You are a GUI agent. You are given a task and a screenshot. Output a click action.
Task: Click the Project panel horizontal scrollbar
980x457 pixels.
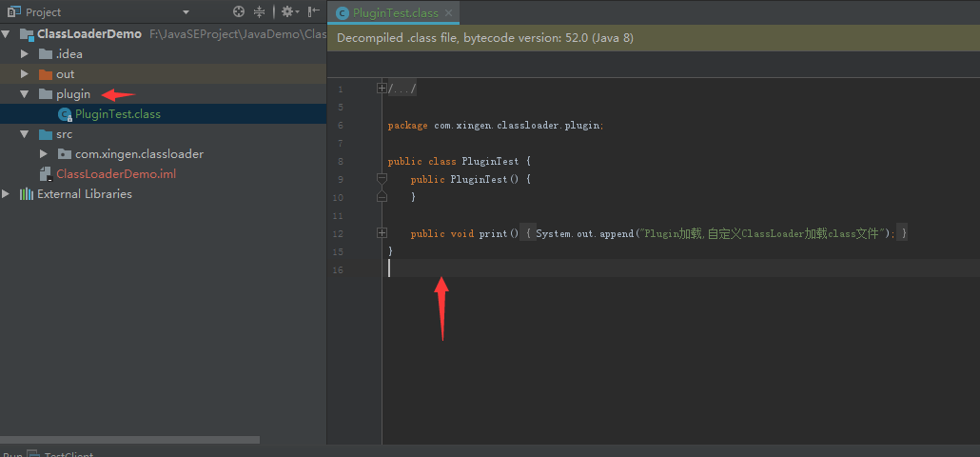tap(129, 440)
